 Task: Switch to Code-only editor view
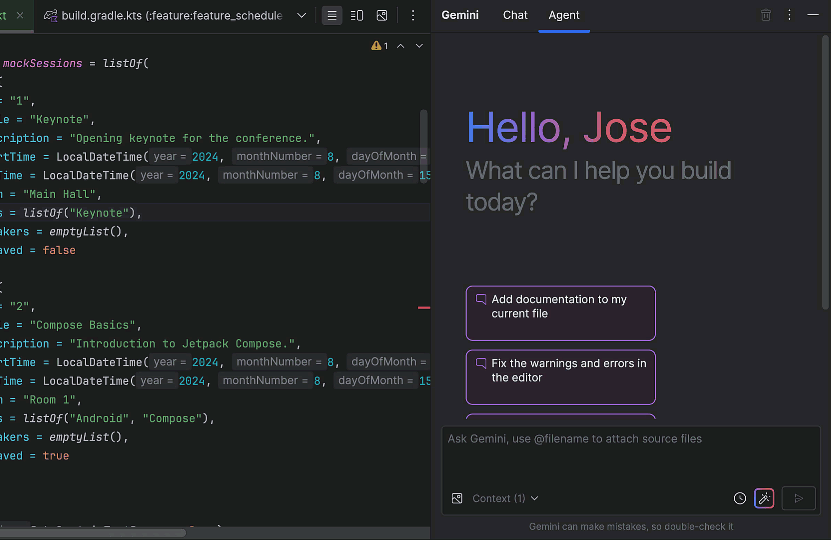tap(332, 15)
